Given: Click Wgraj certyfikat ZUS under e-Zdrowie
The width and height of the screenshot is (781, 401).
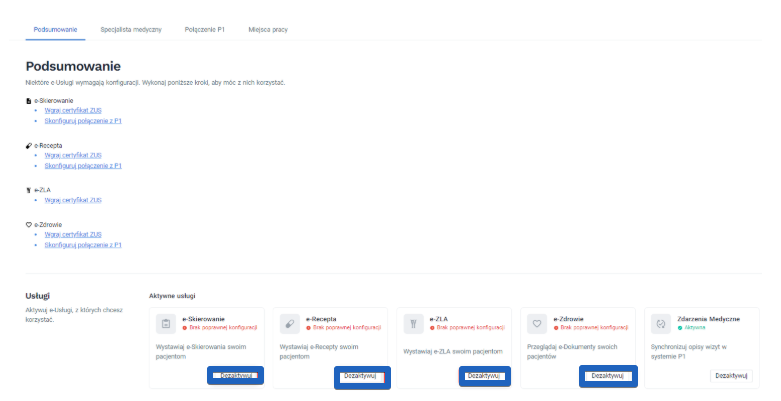Looking at the screenshot, I should click(73, 235).
